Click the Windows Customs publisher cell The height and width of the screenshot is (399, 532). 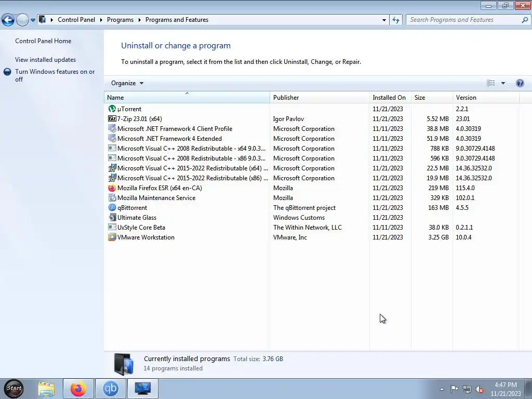(x=299, y=218)
